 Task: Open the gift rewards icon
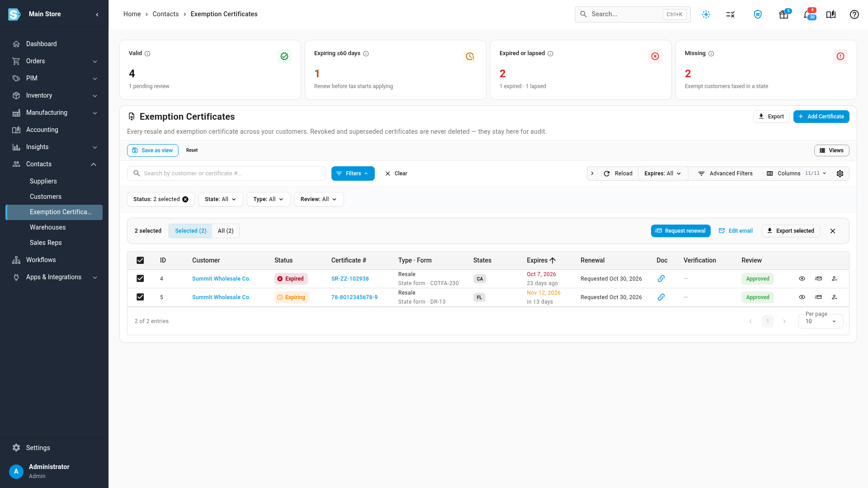(783, 14)
